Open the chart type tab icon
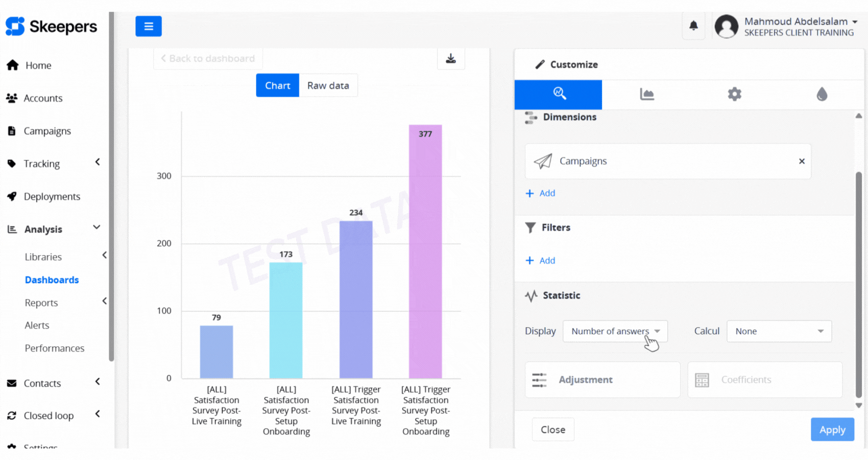 (646, 94)
